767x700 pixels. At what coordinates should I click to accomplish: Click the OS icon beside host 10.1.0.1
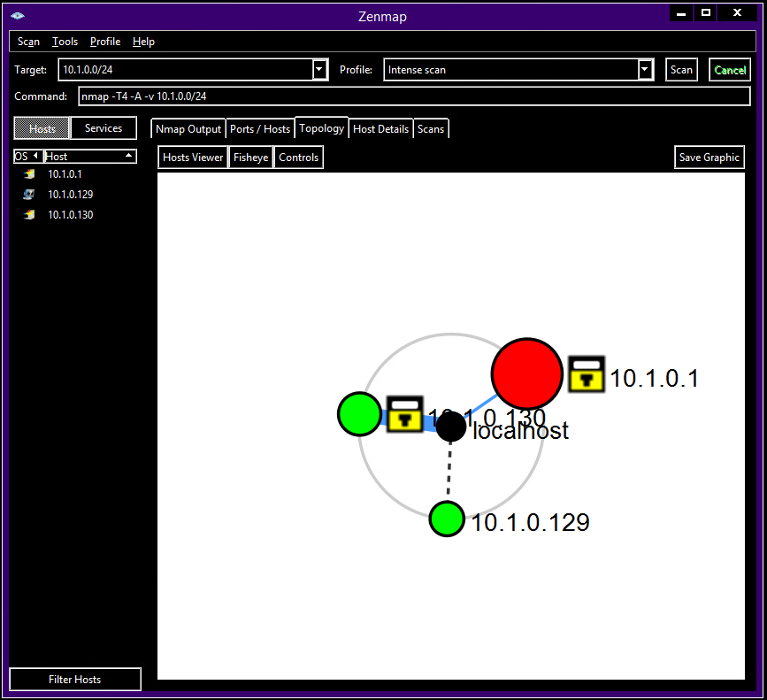[29, 174]
